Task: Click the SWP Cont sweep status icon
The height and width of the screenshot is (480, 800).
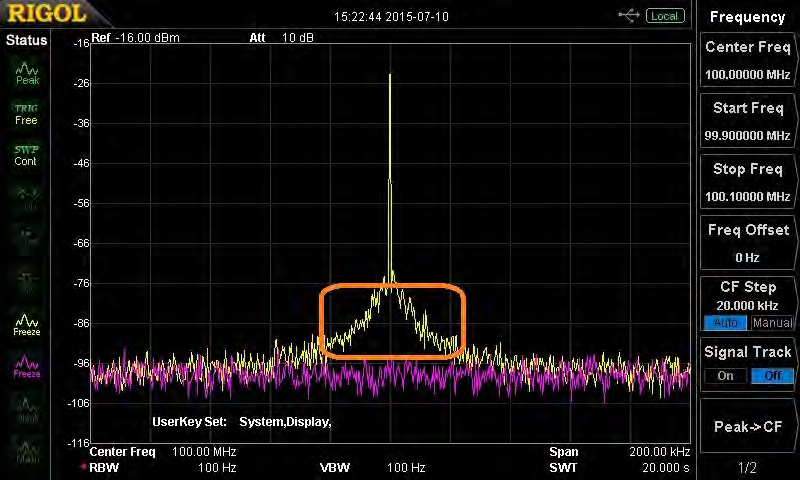Action: pos(26,156)
